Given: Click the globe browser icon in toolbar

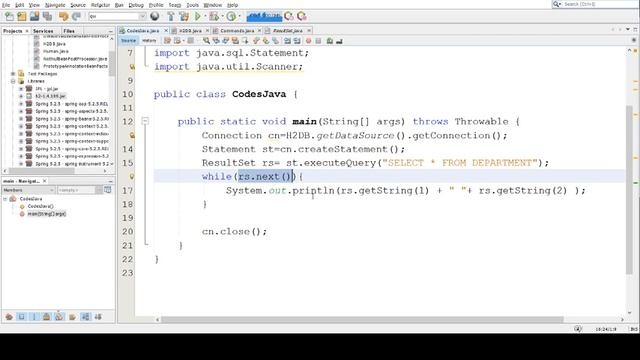Looking at the screenshot, I should (155, 16).
